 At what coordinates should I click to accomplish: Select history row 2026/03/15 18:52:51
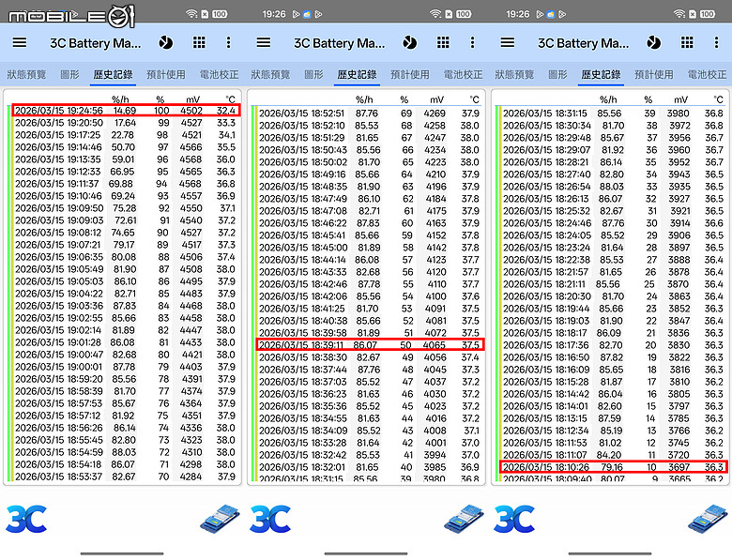[x=369, y=114]
